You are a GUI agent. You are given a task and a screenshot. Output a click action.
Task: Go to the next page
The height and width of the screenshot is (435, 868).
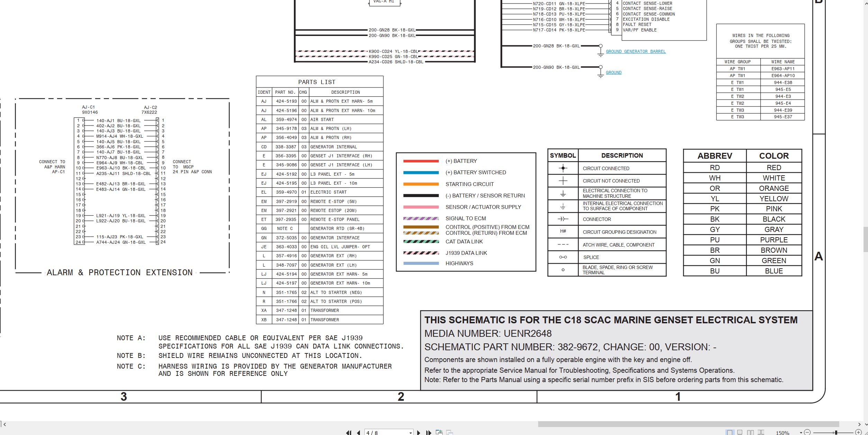pos(419,432)
